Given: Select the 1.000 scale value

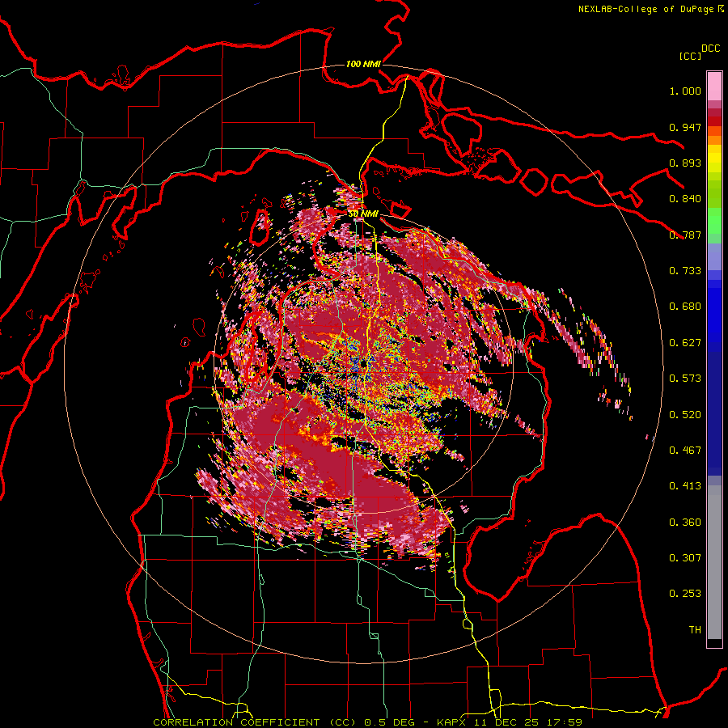Looking at the screenshot, I should pos(685,91).
